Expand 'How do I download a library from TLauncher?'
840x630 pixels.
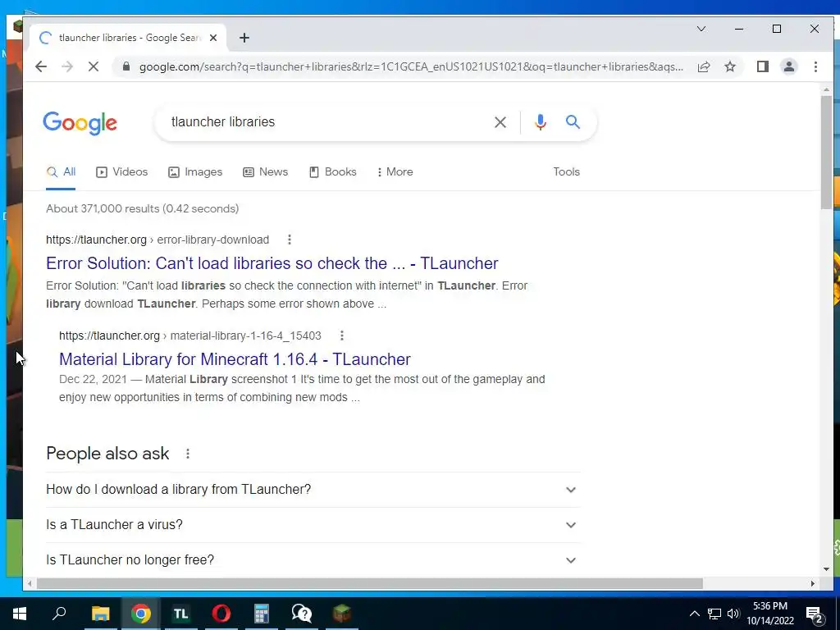pos(313,490)
